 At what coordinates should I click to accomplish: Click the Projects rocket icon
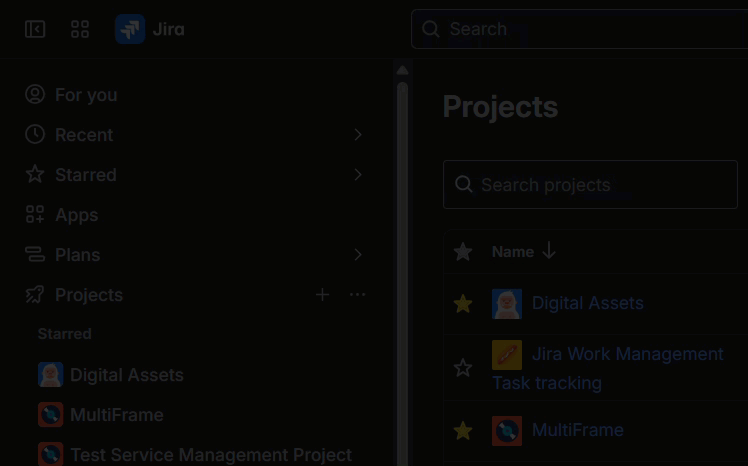pyautogui.click(x=35, y=295)
